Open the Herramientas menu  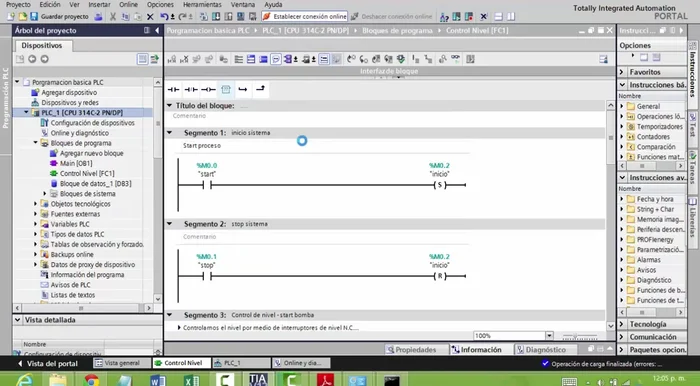[202, 4]
